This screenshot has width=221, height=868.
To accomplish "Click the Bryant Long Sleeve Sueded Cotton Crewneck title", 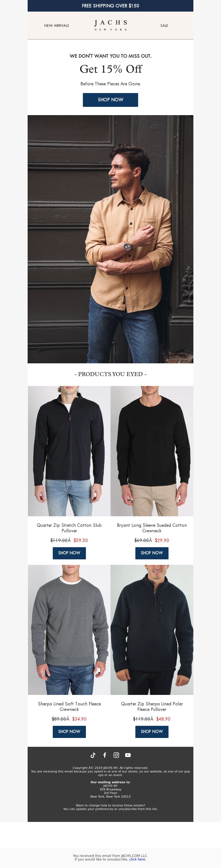I will (x=152, y=528).
